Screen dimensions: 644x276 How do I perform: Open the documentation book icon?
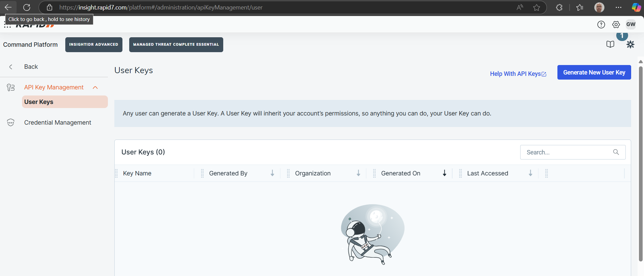coord(610,44)
